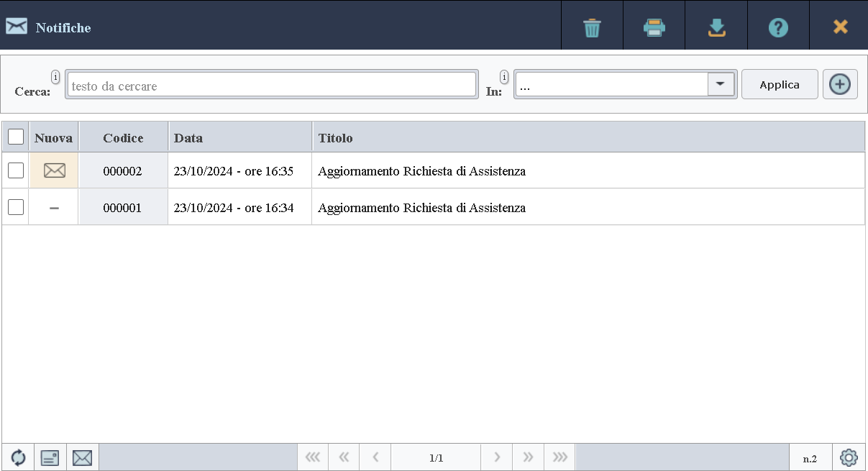The width and height of the screenshot is (868, 471).
Task: Refresh the notifications list
Action: [x=17, y=457]
